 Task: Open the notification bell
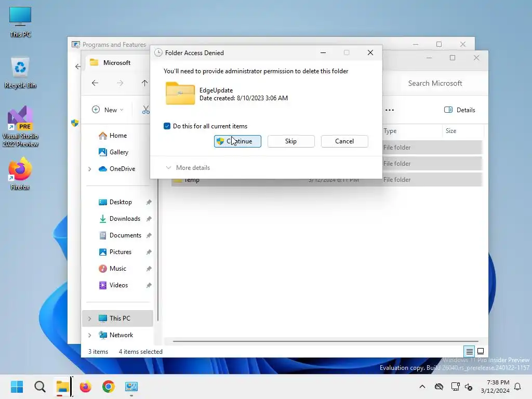pyautogui.click(x=518, y=387)
